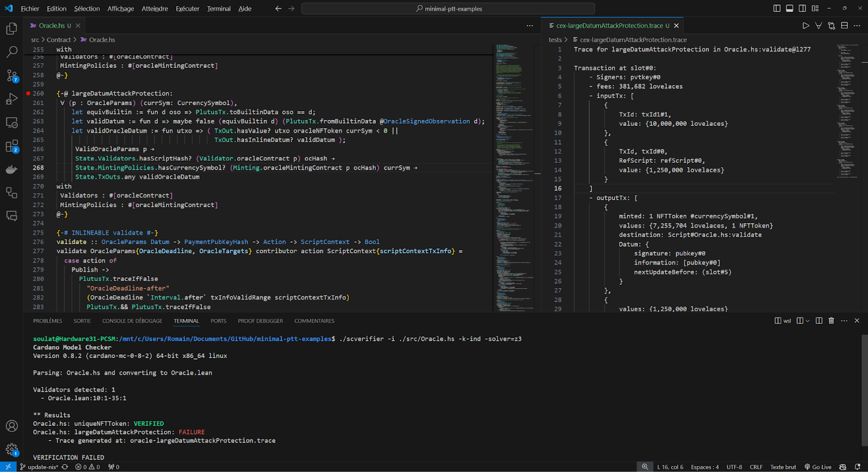Toggle the wsl terminal instance
868x472 pixels.
point(783,321)
